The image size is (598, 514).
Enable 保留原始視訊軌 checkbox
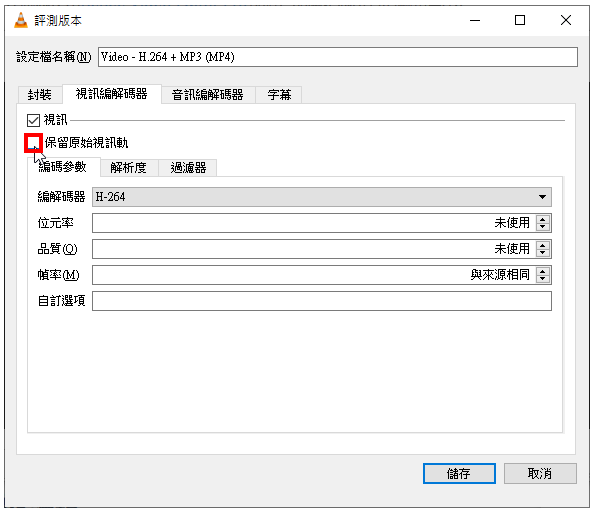click(34, 143)
